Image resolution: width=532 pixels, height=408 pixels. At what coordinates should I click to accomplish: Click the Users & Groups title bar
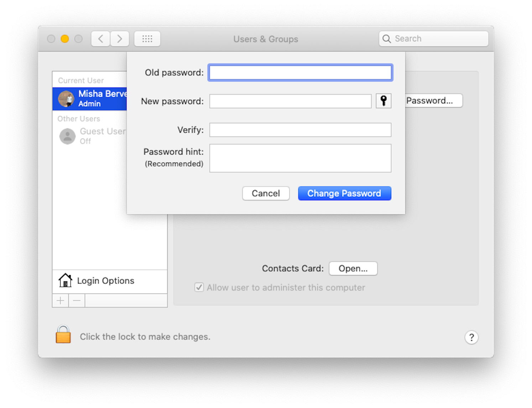click(266, 39)
